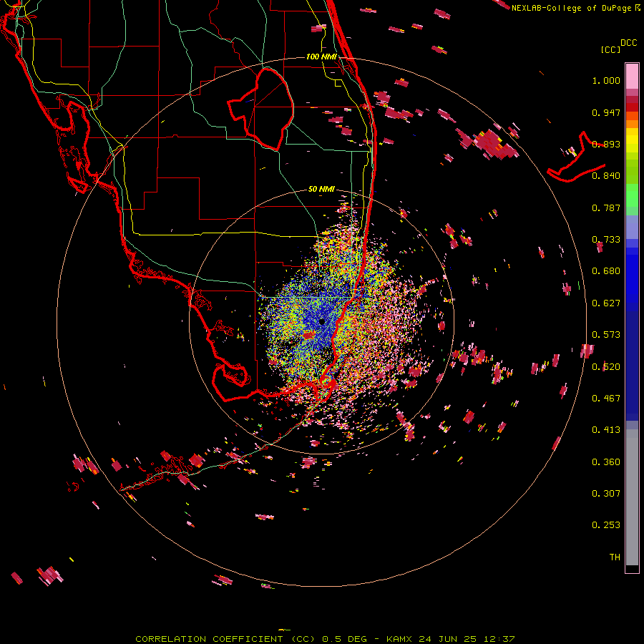Click the 0.893 scale value
This screenshot has height=644, width=644.
(606, 144)
